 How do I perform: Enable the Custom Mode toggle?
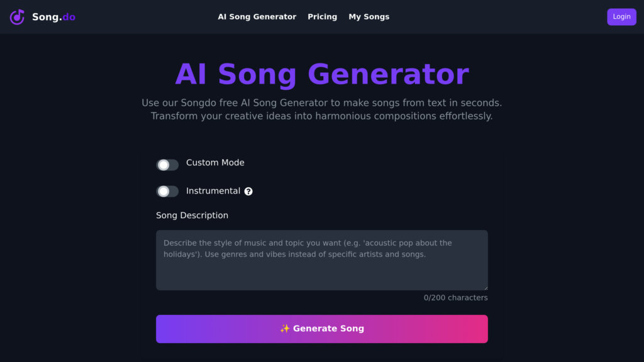point(167,165)
